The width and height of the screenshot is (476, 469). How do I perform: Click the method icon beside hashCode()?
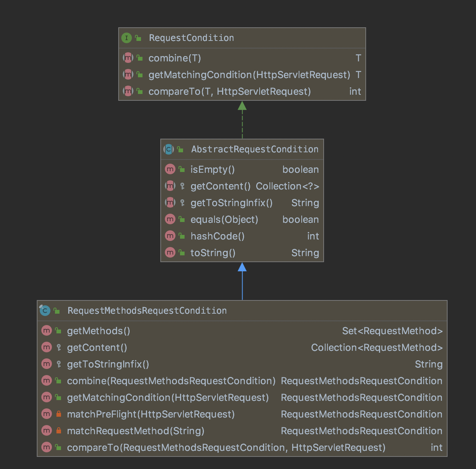[x=170, y=236]
